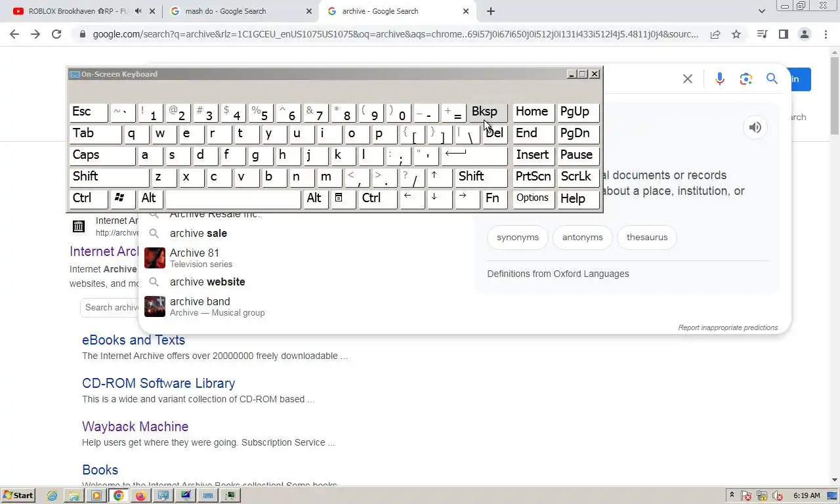Toggle the right Ctrl key on the keyboard
Image resolution: width=840 pixels, height=504 pixels.
pyautogui.click(x=378, y=199)
